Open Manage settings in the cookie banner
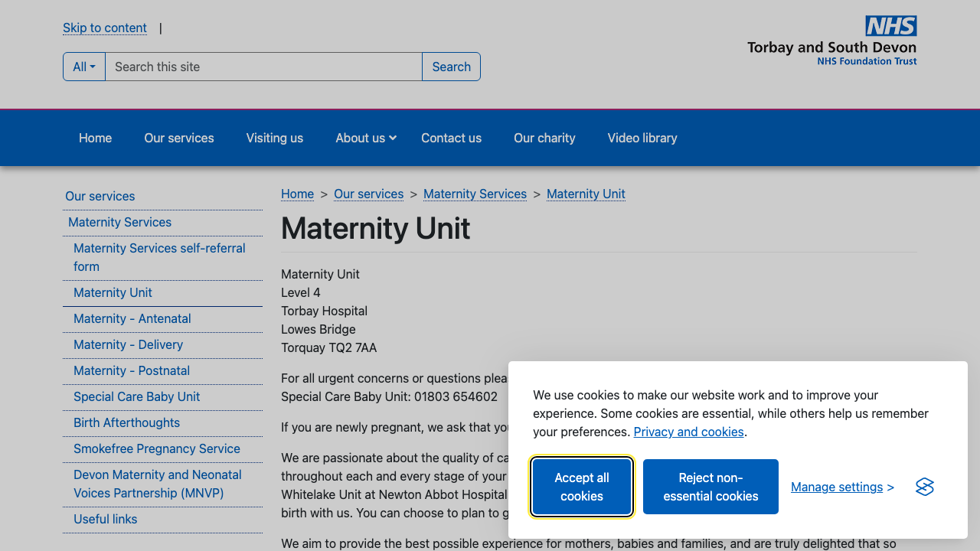 click(837, 487)
